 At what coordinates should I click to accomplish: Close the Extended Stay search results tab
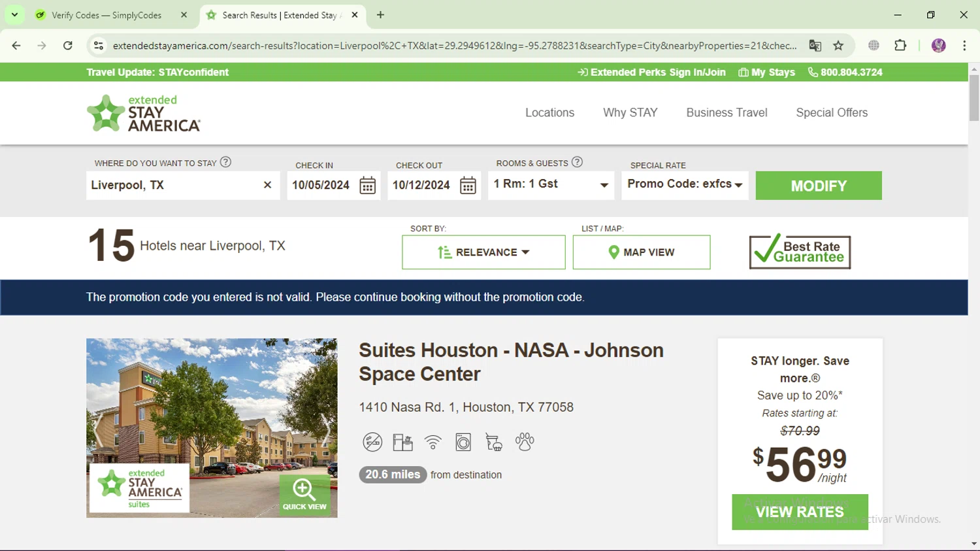[x=355, y=14]
